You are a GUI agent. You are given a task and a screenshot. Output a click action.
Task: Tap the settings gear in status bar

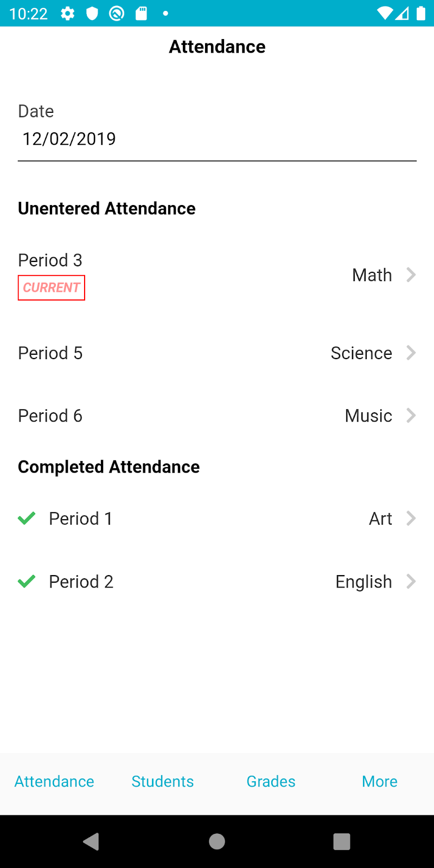pyautogui.click(x=68, y=14)
